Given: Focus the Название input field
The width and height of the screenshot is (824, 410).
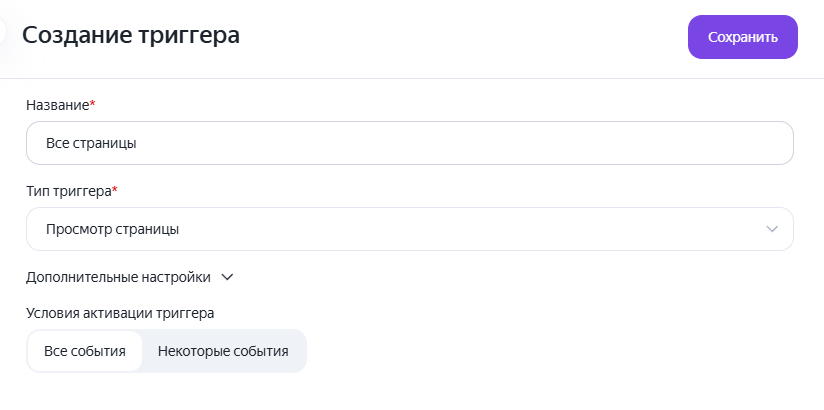Looking at the screenshot, I should [x=409, y=143].
